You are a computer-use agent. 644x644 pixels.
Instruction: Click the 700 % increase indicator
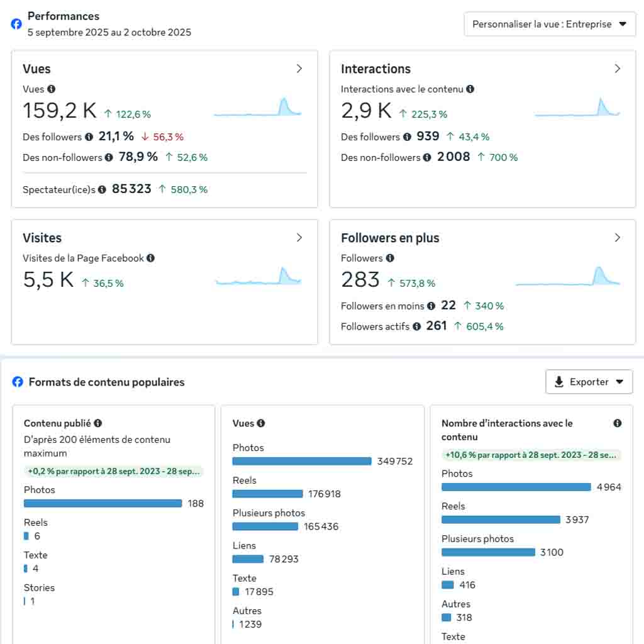pos(497,157)
